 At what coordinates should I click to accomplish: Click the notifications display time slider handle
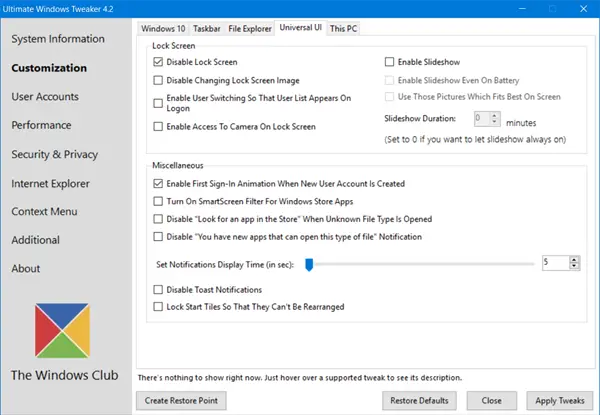click(309, 264)
